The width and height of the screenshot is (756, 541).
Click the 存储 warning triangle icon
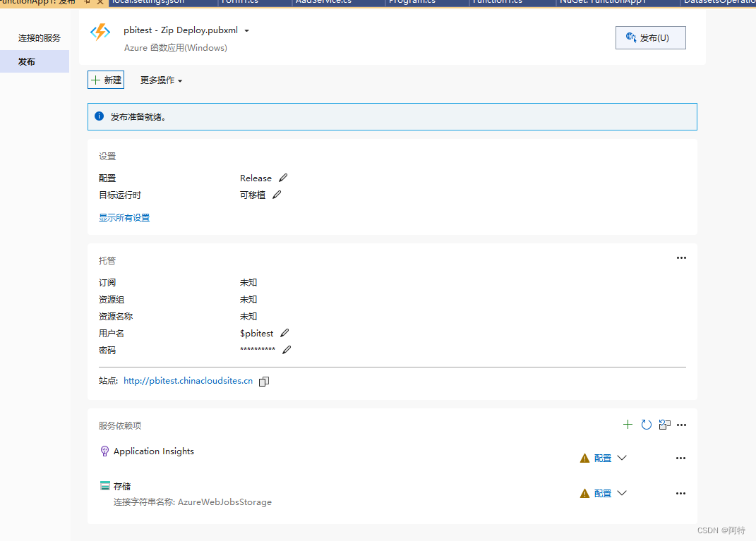(585, 493)
